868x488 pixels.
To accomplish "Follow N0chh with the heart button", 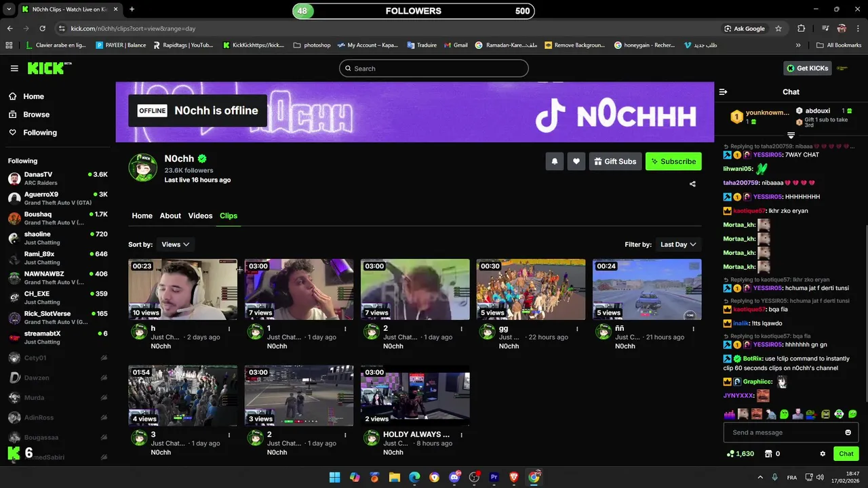I will click(576, 161).
